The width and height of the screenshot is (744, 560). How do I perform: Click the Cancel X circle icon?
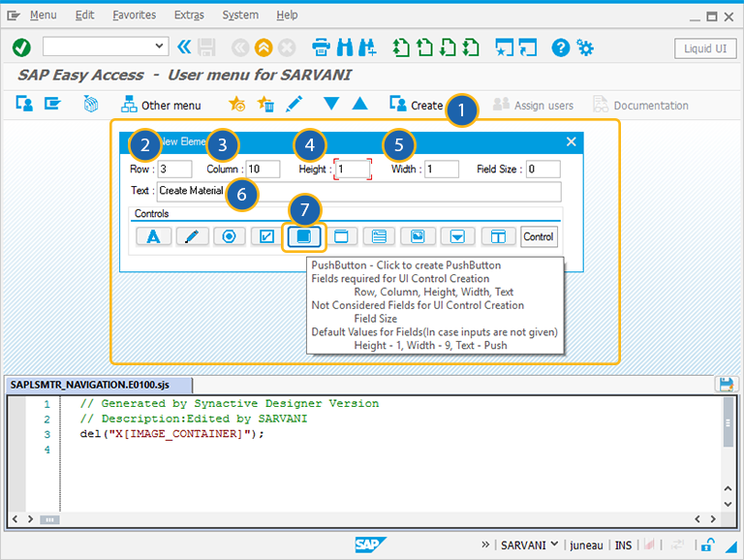[287, 47]
